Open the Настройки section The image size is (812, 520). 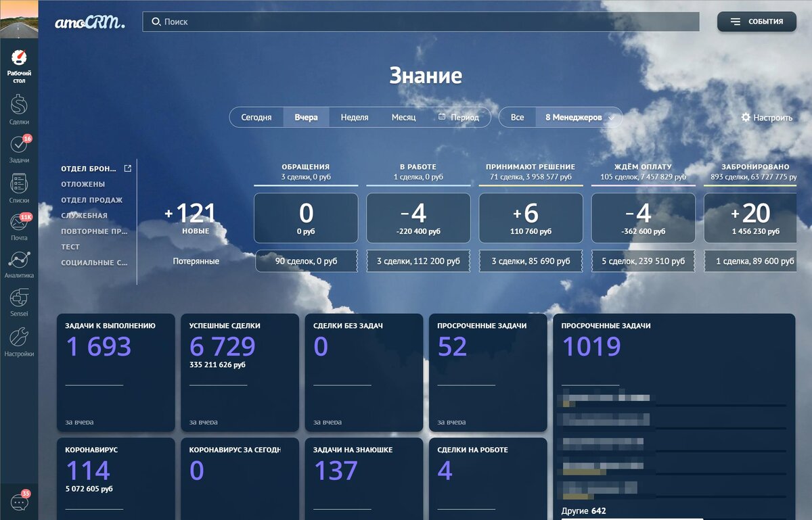pos(19,340)
